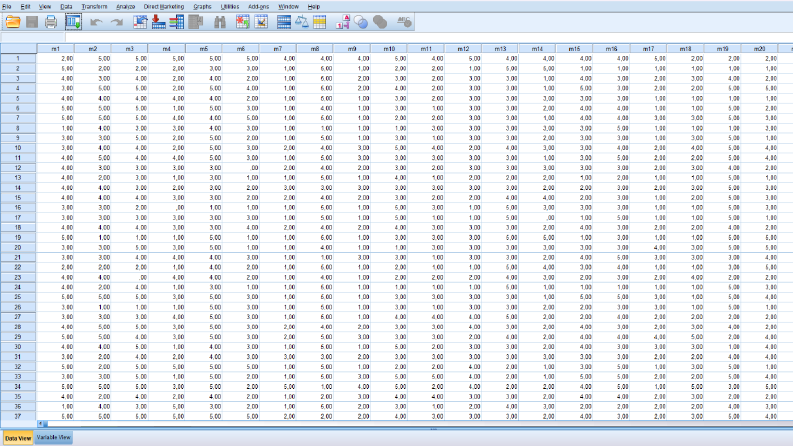Open the Add-ons menu
Viewport: 793px width, 446px height.
pos(258,7)
